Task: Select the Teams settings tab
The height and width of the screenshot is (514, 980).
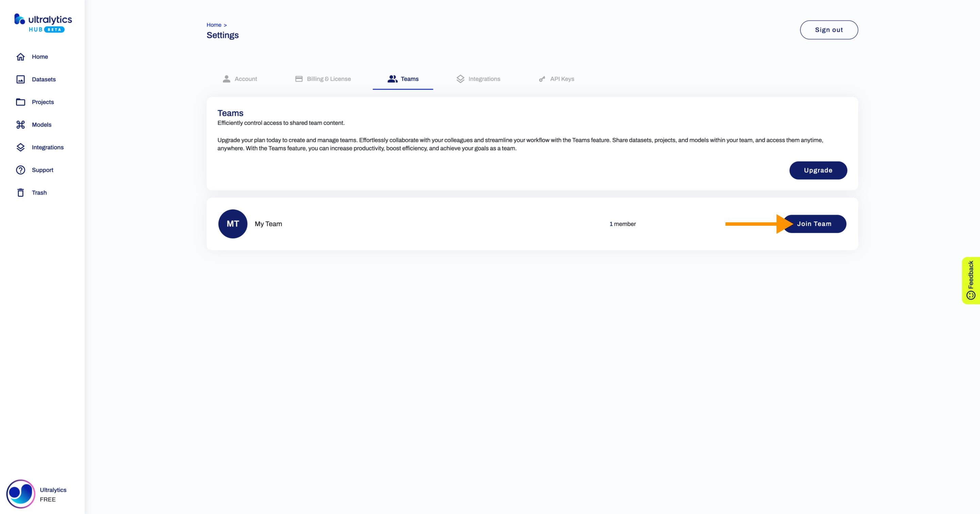Action: tap(409, 79)
